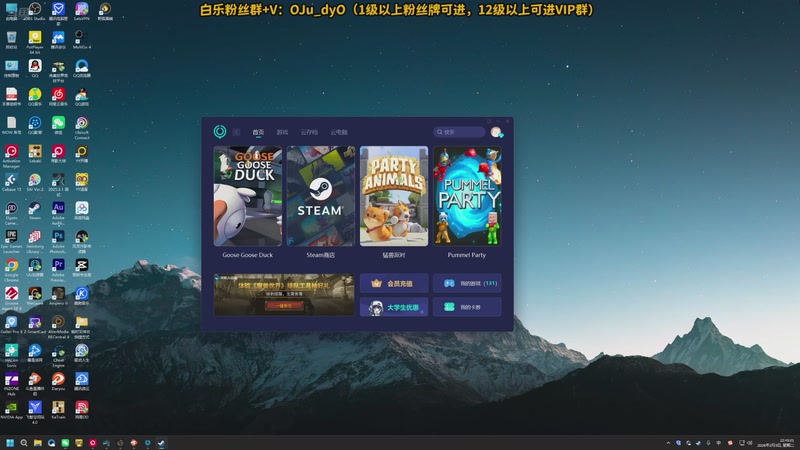The image size is (800, 450).
Task: Open the Ubisoft Connect desktop icon
Action: [x=82, y=128]
